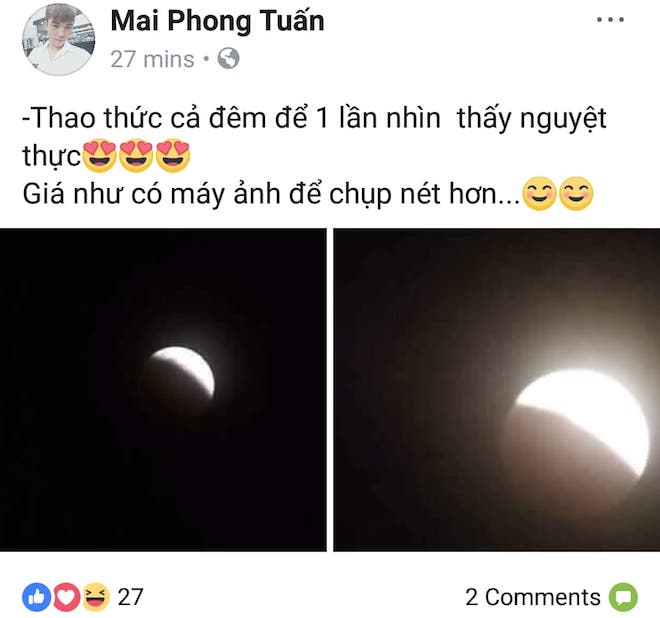This screenshot has width=660, height=618.
Task: Click the 27 mins post timestamp
Action: 152,59
